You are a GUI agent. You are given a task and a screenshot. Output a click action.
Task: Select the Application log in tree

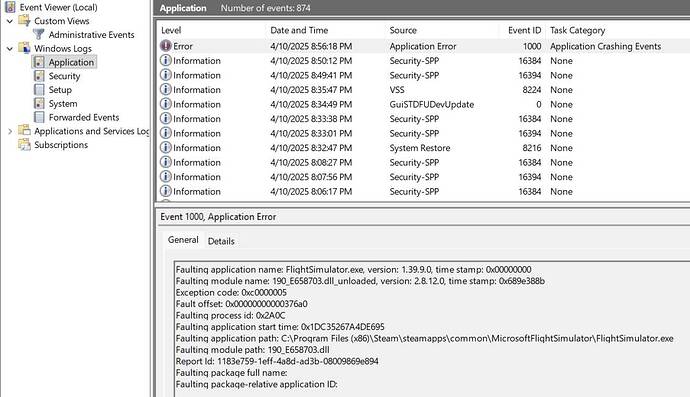[x=71, y=62]
